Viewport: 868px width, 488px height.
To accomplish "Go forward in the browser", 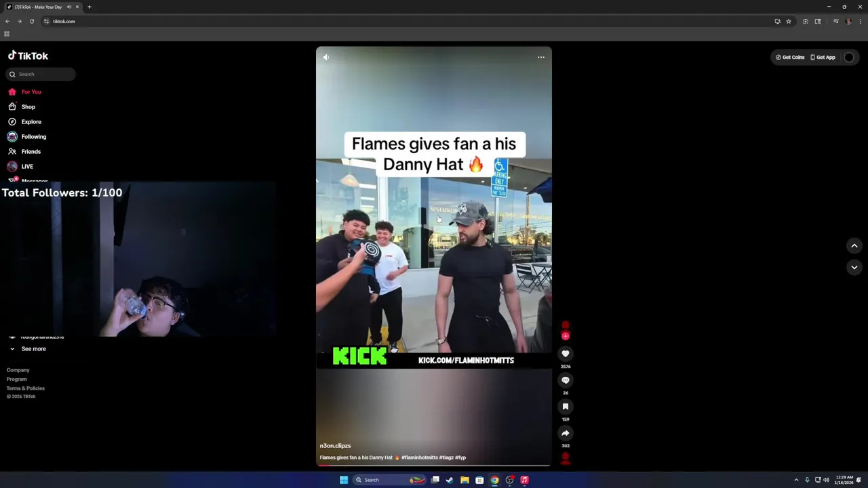I will (20, 21).
